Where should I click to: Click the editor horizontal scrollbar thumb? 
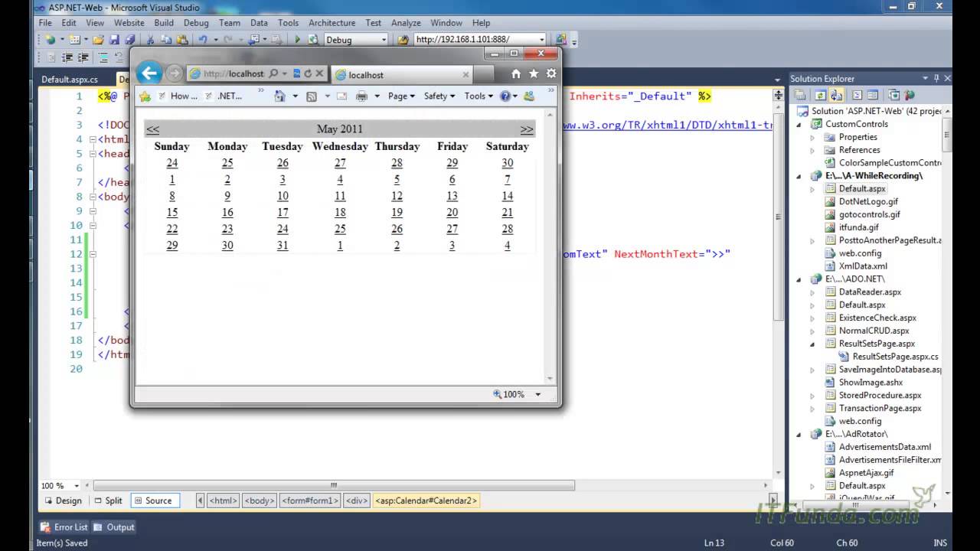coord(333,485)
